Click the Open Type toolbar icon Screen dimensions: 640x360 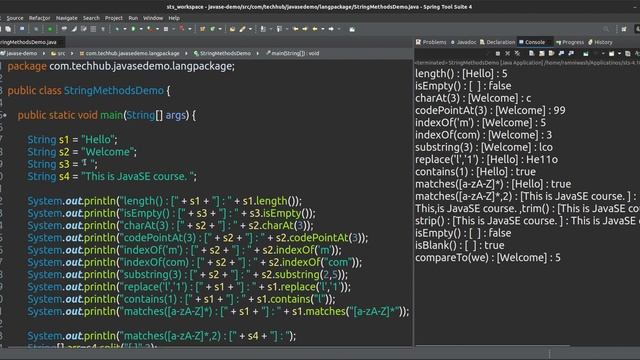(x=233, y=29)
